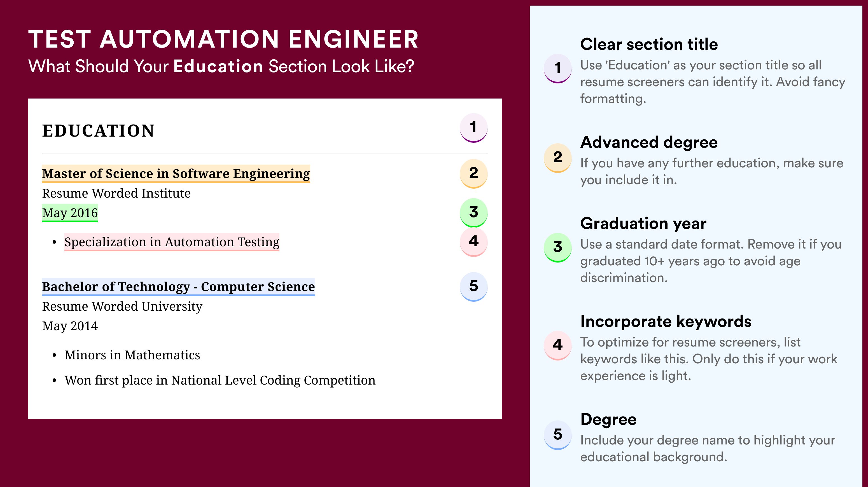Click the green number 3 badge beside May 2016
Viewport: 868px width, 487px height.
pos(473,212)
